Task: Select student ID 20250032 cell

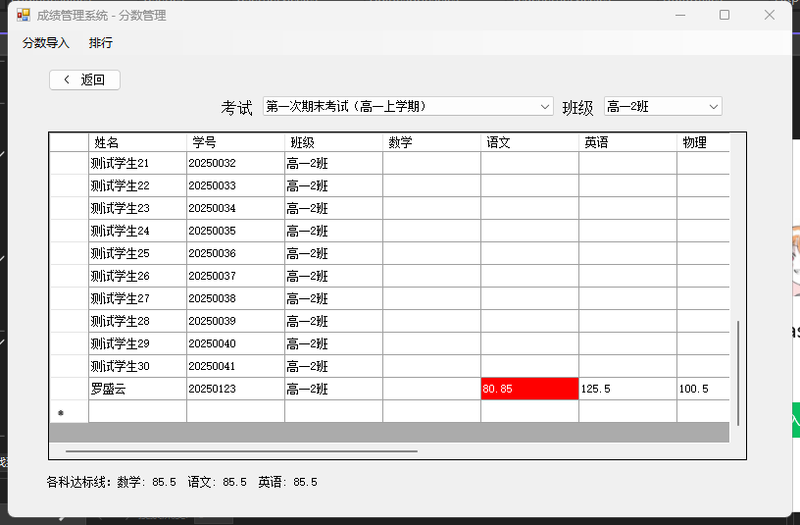Action: tap(236, 163)
